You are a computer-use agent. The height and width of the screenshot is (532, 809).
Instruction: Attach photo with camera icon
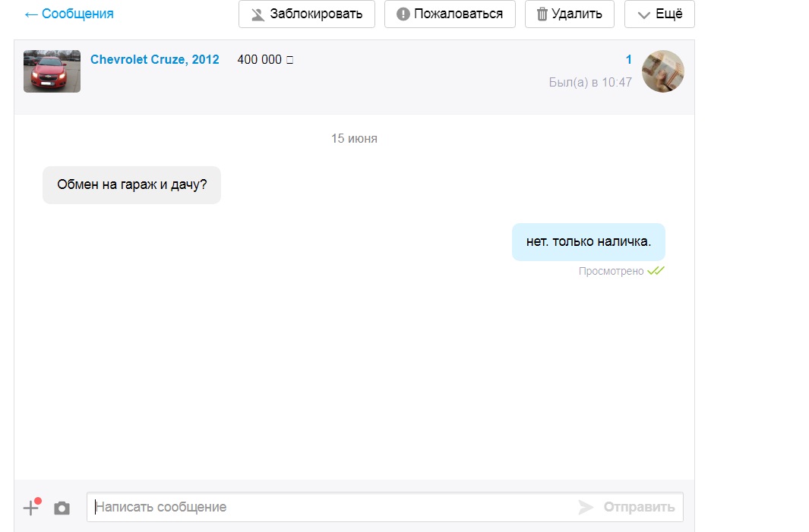(62, 508)
